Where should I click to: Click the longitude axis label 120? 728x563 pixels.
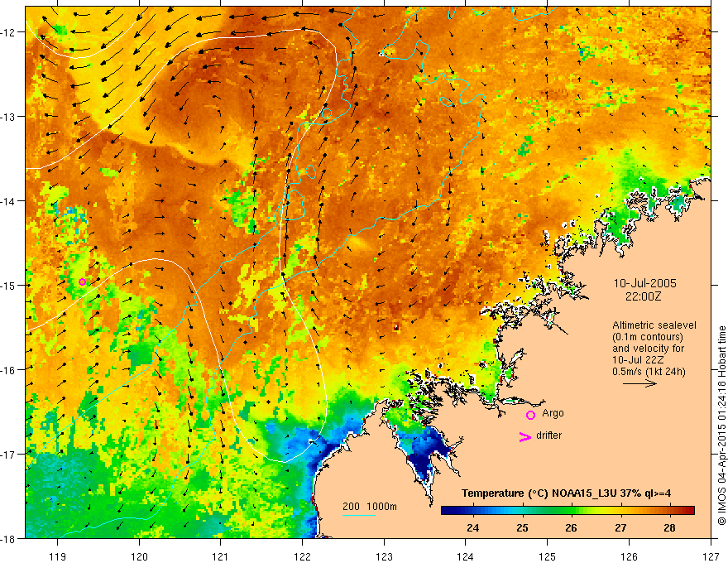pyautogui.click(x=139, y=556)
